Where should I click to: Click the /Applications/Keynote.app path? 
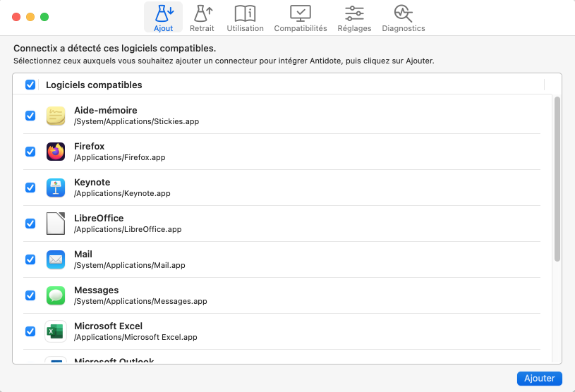point(122,193)
